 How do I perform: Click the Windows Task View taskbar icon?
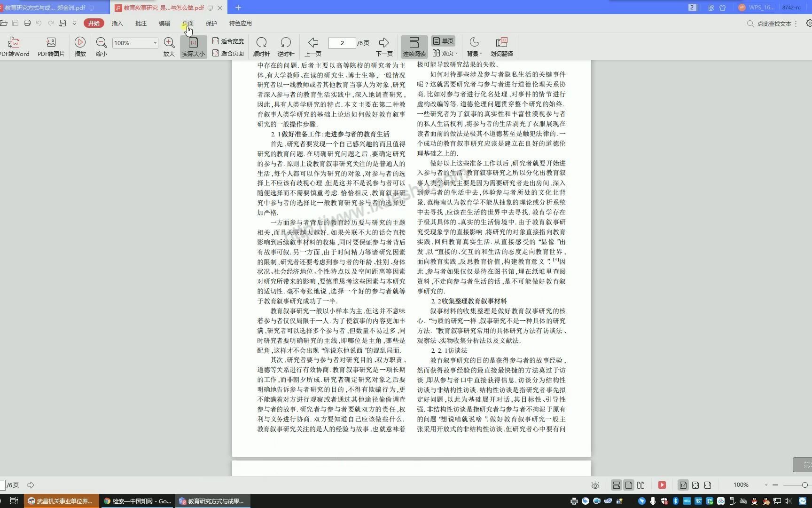pos(14,501)
